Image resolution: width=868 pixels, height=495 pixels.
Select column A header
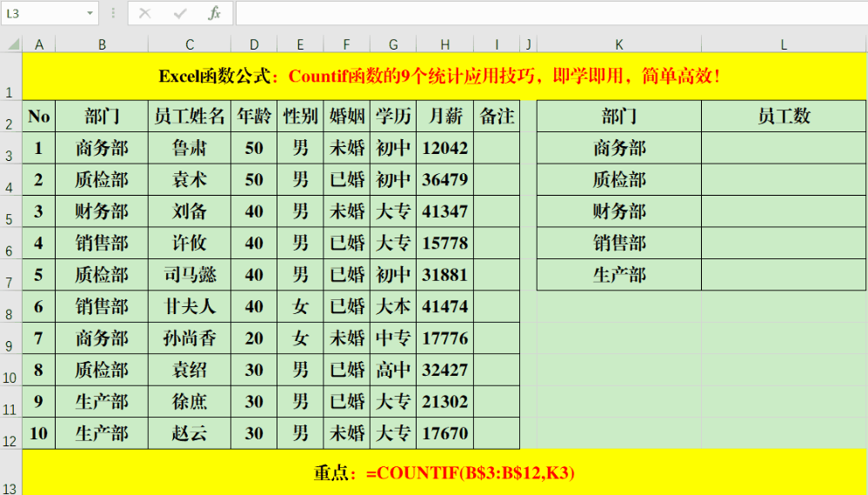(39, 44)
